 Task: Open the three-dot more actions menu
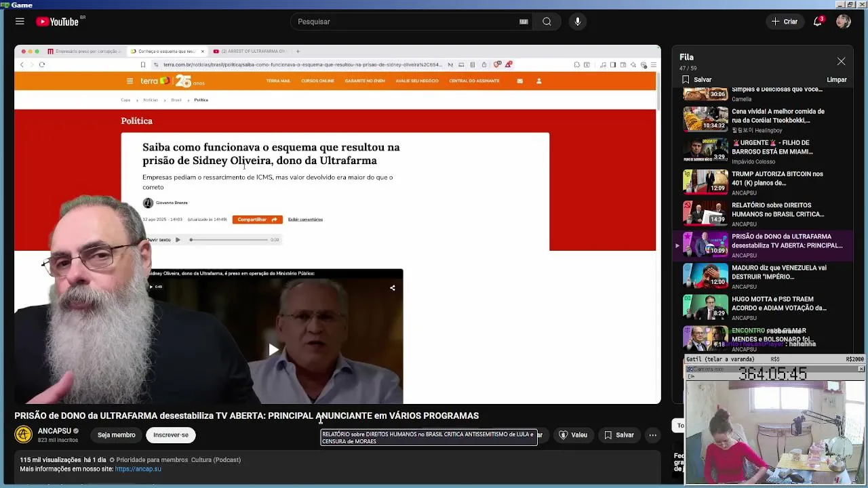point(652,435)
